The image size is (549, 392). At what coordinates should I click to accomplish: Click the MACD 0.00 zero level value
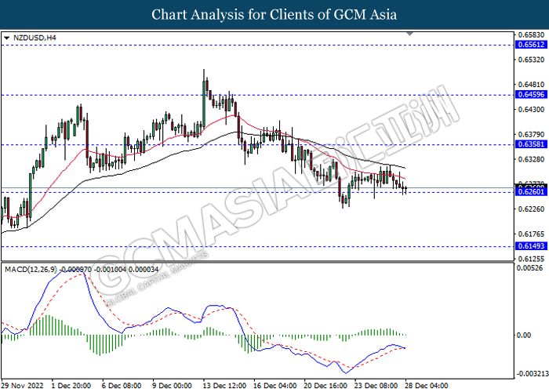click(524, 336)
